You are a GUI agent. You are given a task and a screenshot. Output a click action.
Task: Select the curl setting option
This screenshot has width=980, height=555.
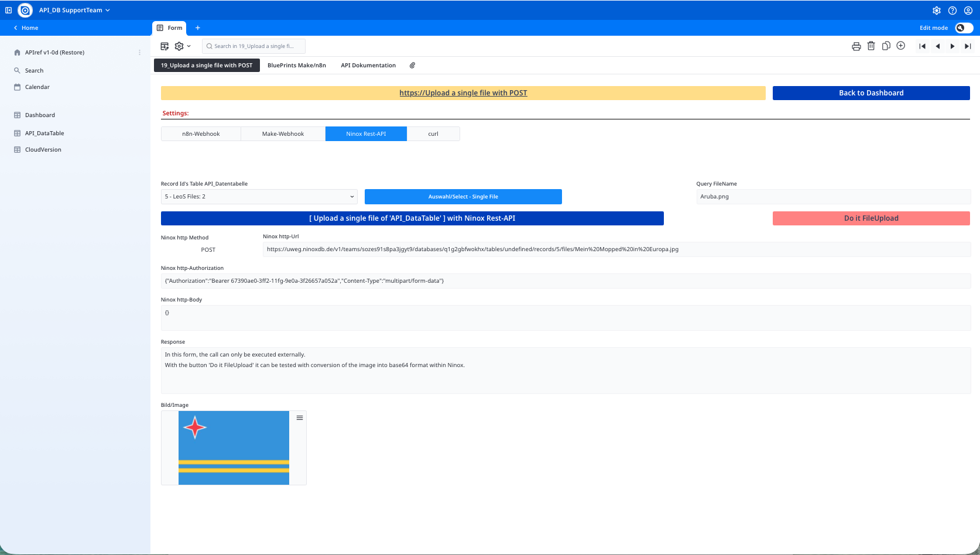[x=433, y=134]
